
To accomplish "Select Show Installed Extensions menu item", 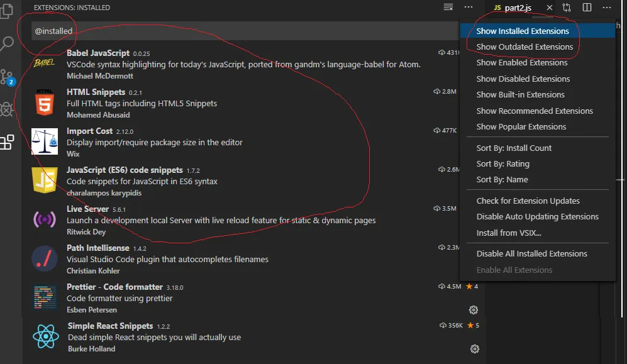I will click(538, 31).
